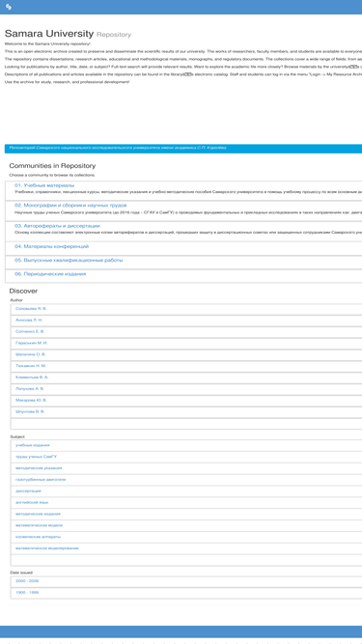Filter by subject методические издания
362x644 pixels.
coord(39,514)
